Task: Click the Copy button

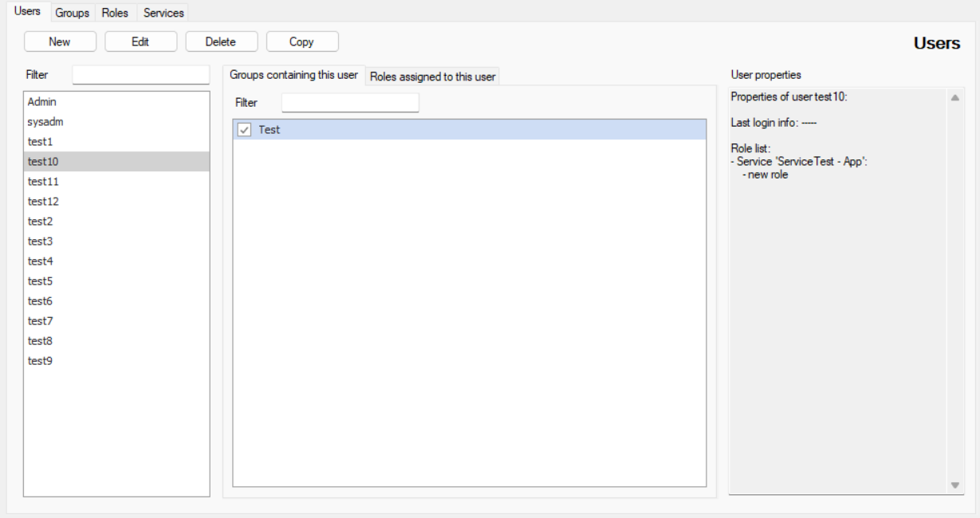Action: tap(301, 41)
